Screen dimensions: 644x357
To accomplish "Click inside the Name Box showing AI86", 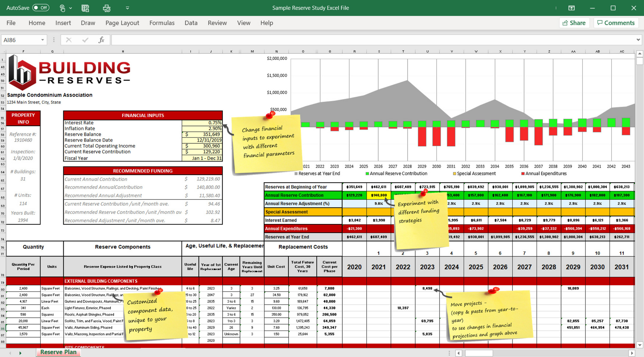I will [21, 40].
